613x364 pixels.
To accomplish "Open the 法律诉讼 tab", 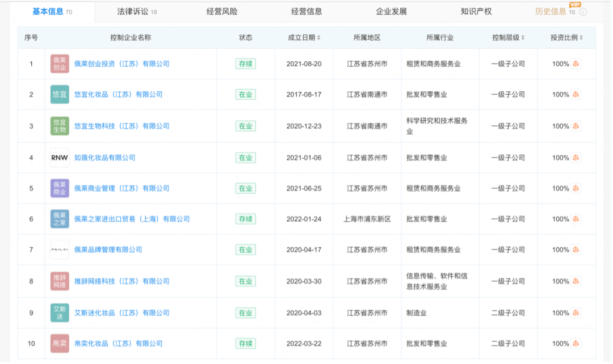I will (x=137, y=12).
